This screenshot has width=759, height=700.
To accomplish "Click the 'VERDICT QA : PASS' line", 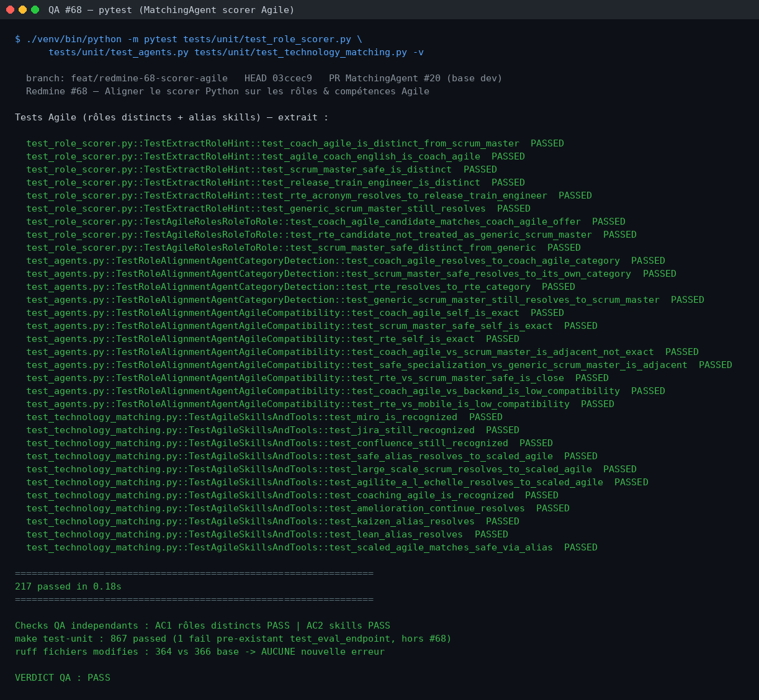I will [x=63, y=678].
